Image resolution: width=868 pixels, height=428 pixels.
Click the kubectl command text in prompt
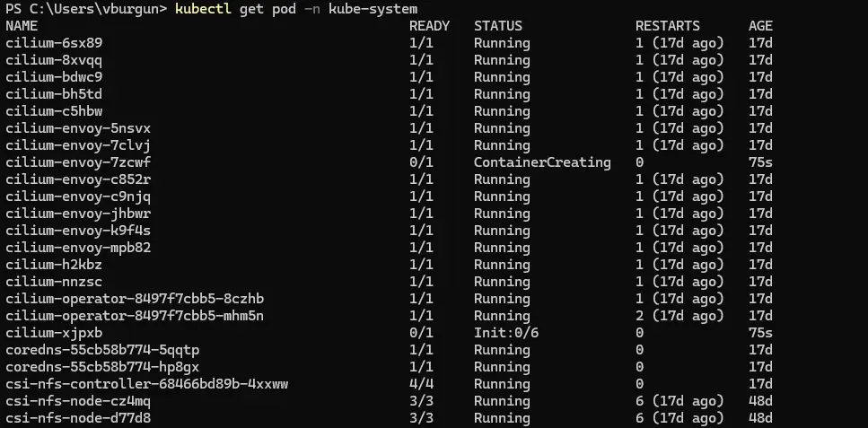(204, 9)
